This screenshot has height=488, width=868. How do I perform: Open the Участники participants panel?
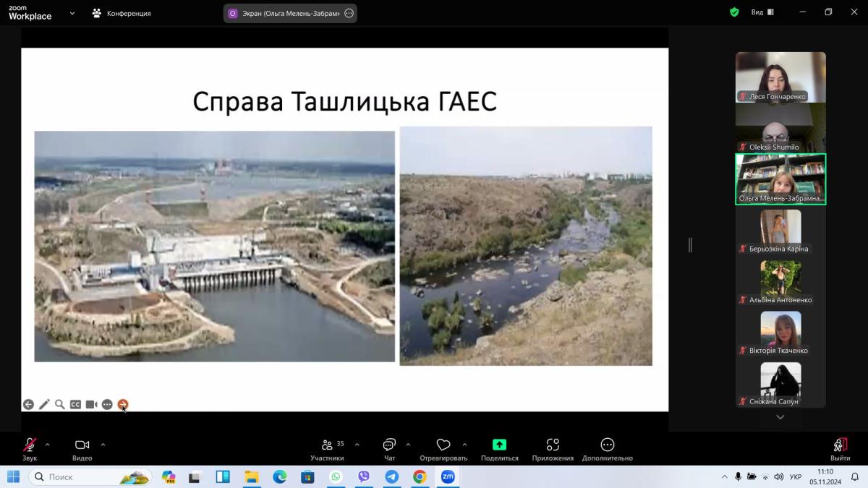pyautogui.click(x=327, y=449)
